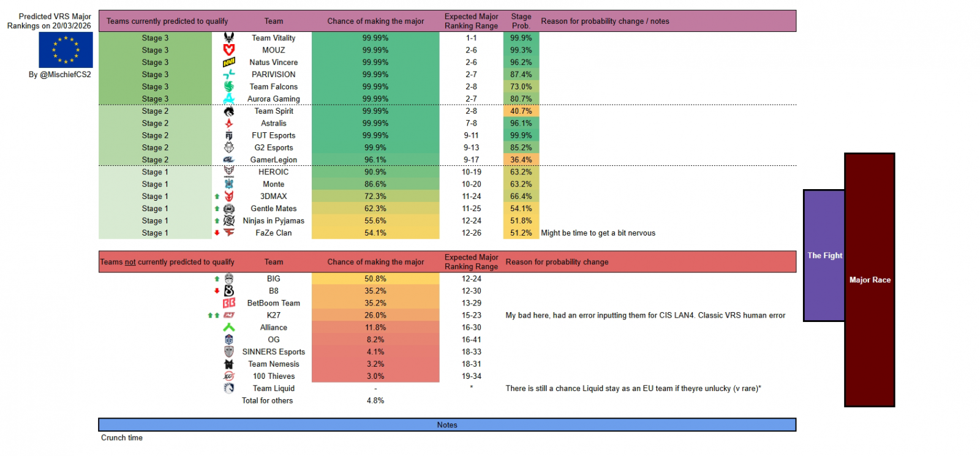This screenshot has width=980, height=456.
Task: Click HEROIC's 90.9% green probability cell
Action: coord(375,172)
